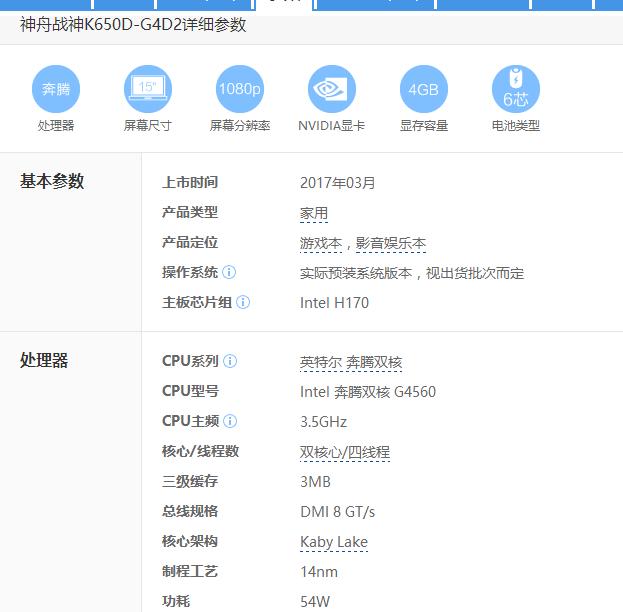Click the 基本参数 section heading

(52, 181)
